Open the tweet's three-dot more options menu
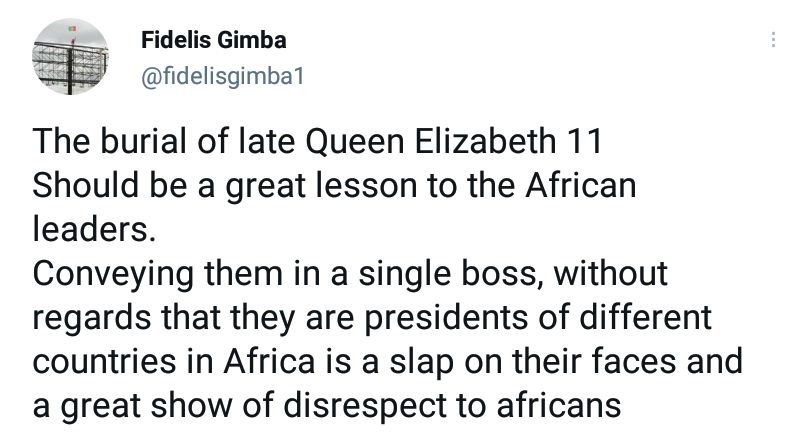800x448 pixels. pyautogui.click(x=772, y=41)
